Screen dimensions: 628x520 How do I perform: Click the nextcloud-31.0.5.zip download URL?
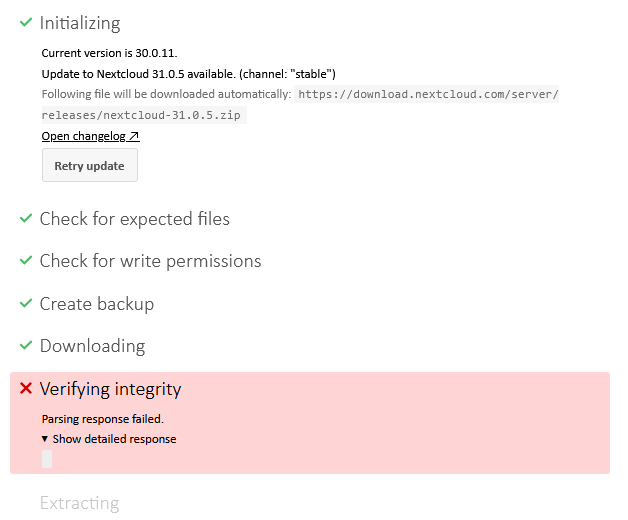(300, 105)
